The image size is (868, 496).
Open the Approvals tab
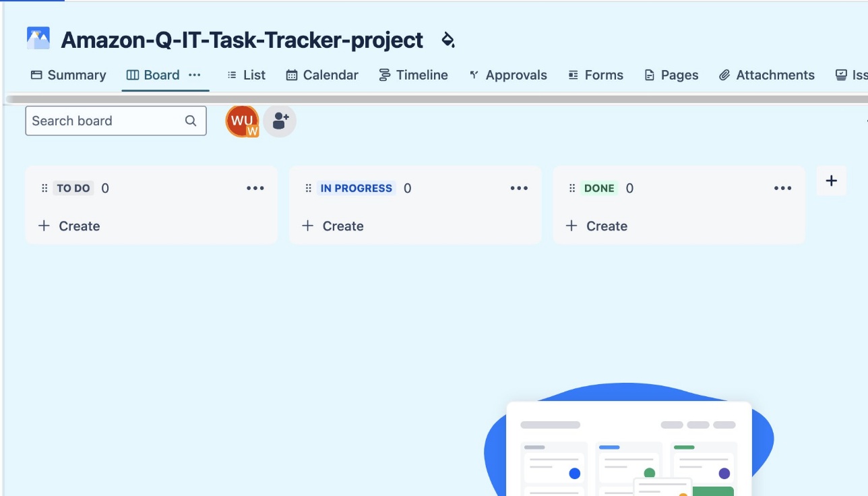[508, 75]
